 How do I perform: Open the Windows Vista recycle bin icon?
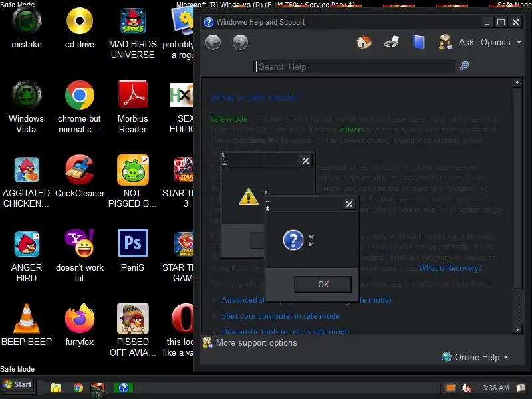click(x=27, y=107)
